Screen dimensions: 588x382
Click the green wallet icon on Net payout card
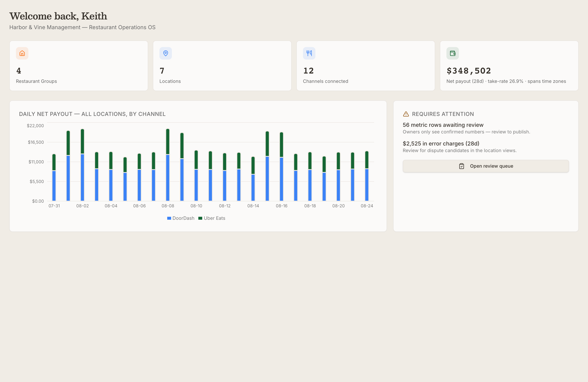click(453, 53)
